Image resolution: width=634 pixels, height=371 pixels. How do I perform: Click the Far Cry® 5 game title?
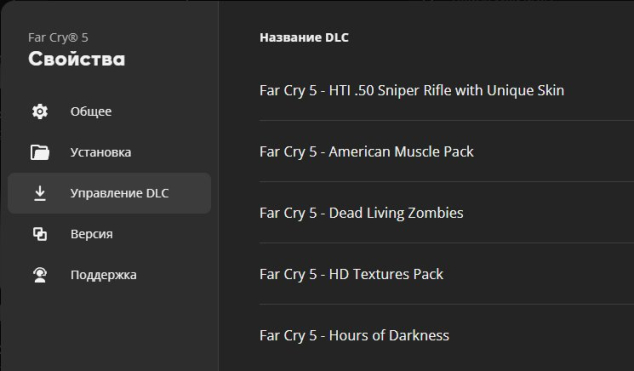click(x=58, y=38)
